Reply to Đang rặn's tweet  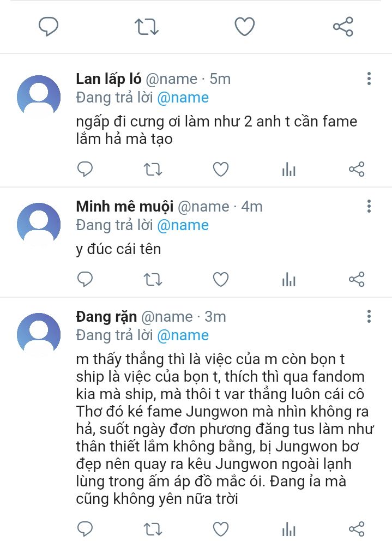coord(85,528)
